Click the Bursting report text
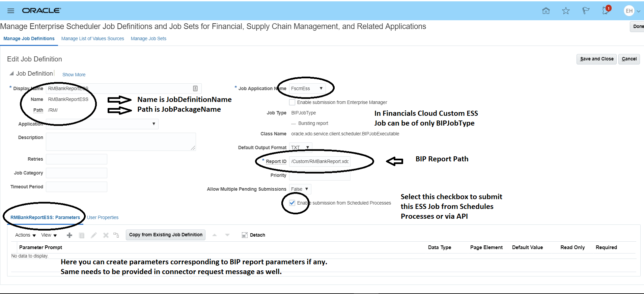This screenshot has width=644, height=294. 313,123
